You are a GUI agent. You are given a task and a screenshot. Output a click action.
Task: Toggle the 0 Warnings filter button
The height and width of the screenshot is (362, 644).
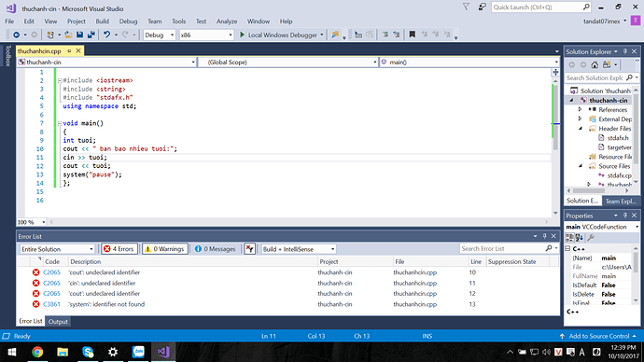point(164,249)
